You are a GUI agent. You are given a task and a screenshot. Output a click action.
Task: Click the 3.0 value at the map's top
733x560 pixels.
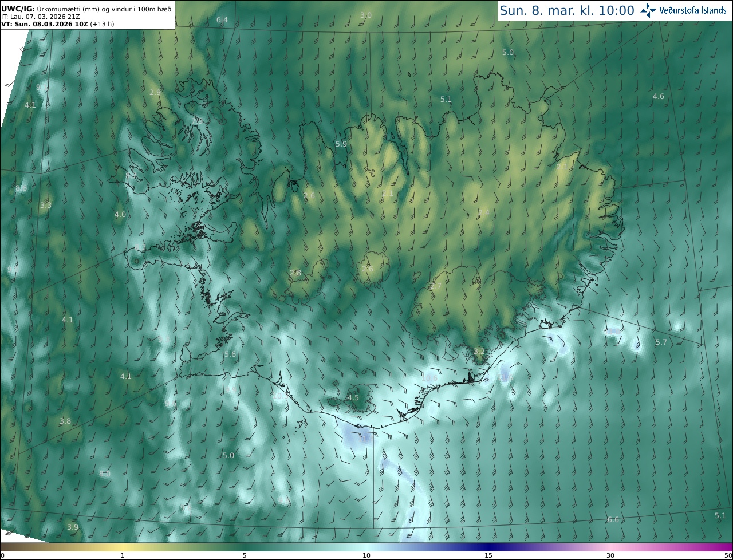(x=366, y=15)
